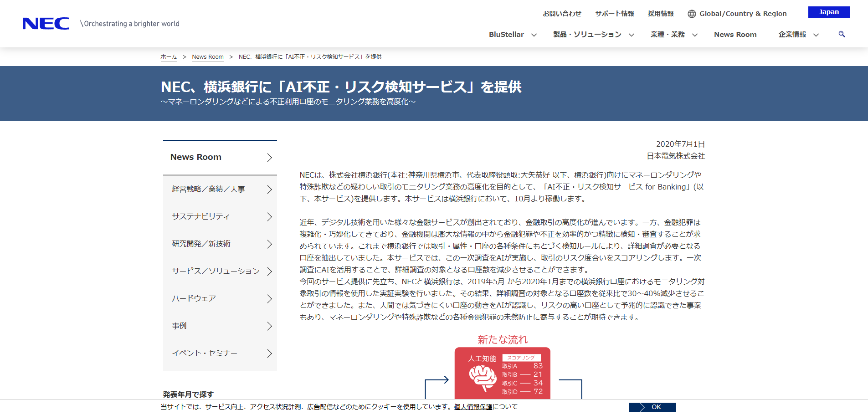Open News Room in top navigation
This screenshot has height=415, width=868.
pos(735,35)
